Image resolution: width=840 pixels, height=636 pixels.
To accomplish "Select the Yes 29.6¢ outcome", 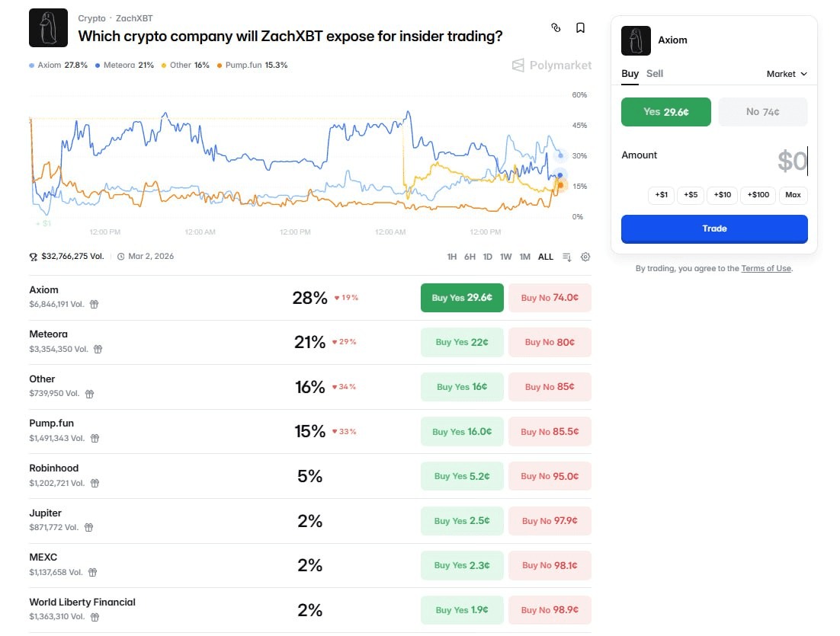I will tap(665, 112).
